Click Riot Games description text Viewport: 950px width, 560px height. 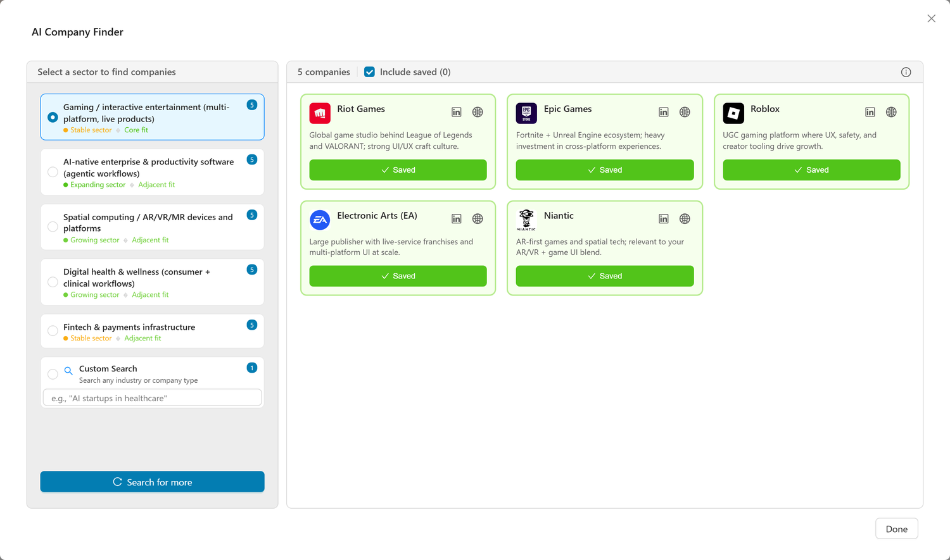click(391, 140)
